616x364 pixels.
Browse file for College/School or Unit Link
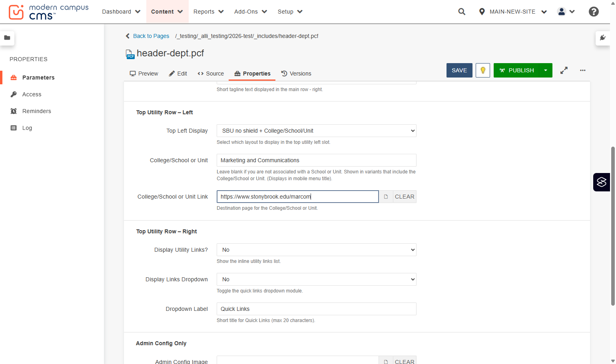tap(386, 197)
